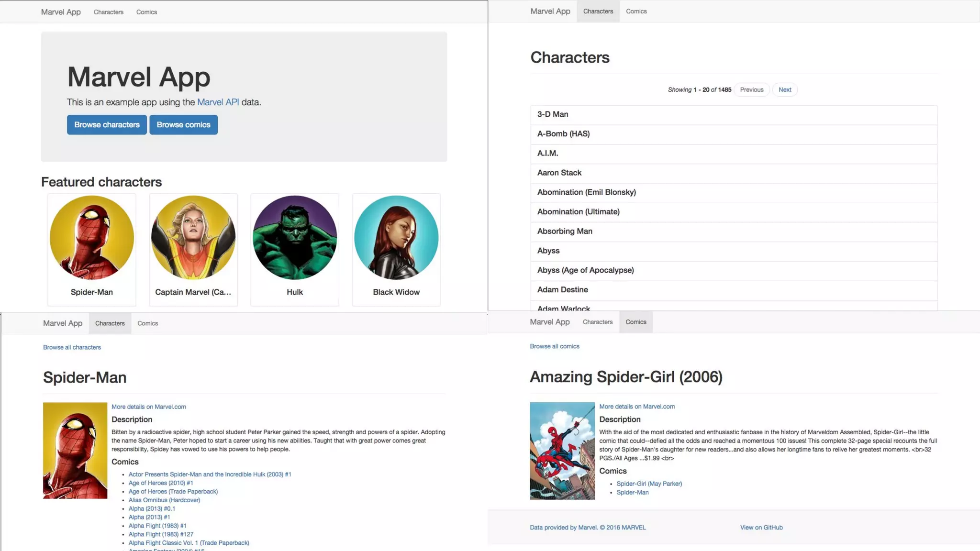Viewport: 980px width, 551px height.
Task: Select Abomination (Emil Blonsky) list entry
Action: (x=586, y=192)
